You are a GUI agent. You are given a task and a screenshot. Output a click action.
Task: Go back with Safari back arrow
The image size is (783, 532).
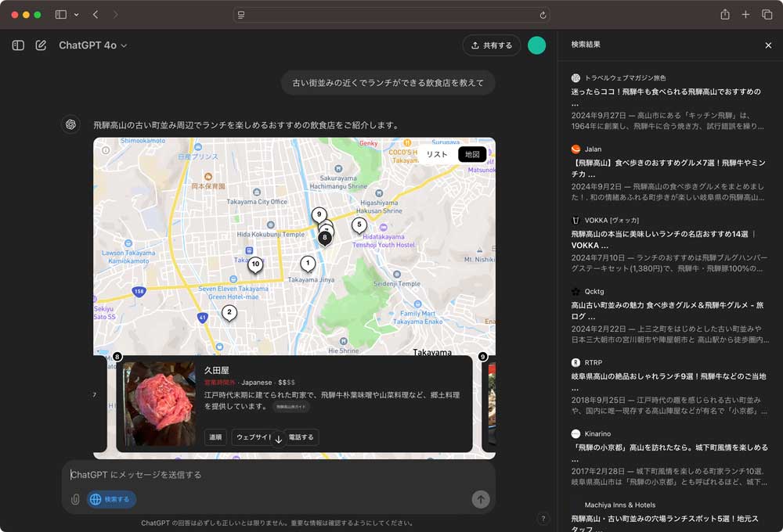(96, 14)
